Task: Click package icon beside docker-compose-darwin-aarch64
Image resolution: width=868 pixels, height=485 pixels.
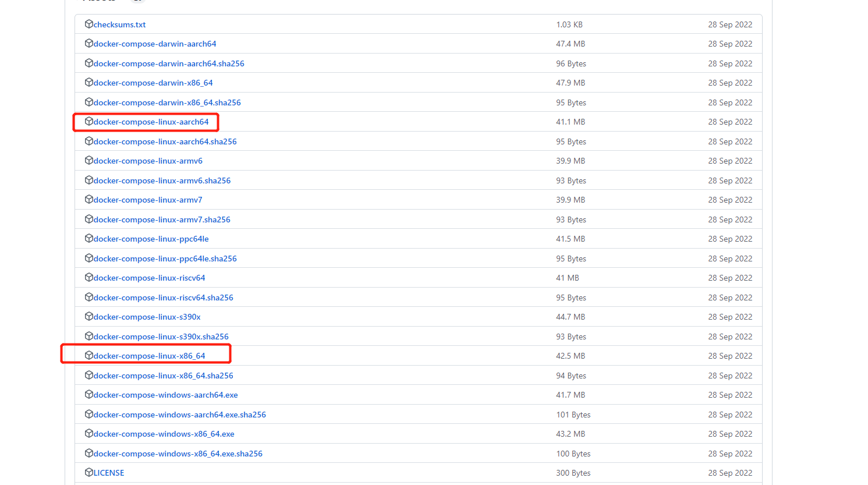Action: (x=89, y=43)
